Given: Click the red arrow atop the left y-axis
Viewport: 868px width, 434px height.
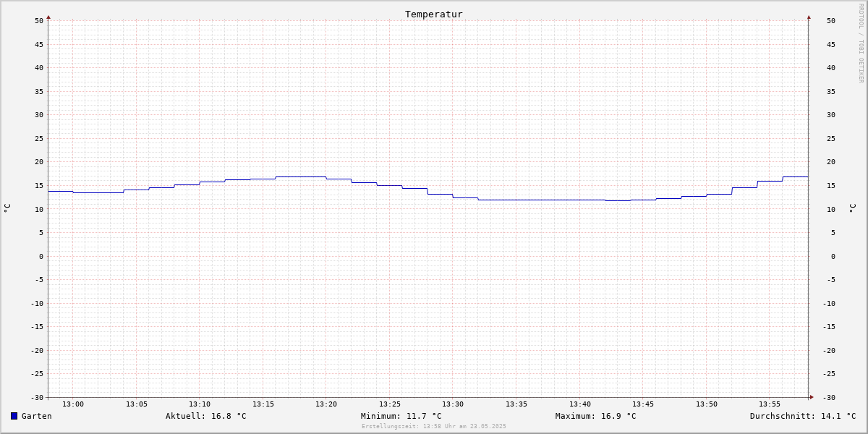Looking at the screenshot, I should (x=48, y=17).
